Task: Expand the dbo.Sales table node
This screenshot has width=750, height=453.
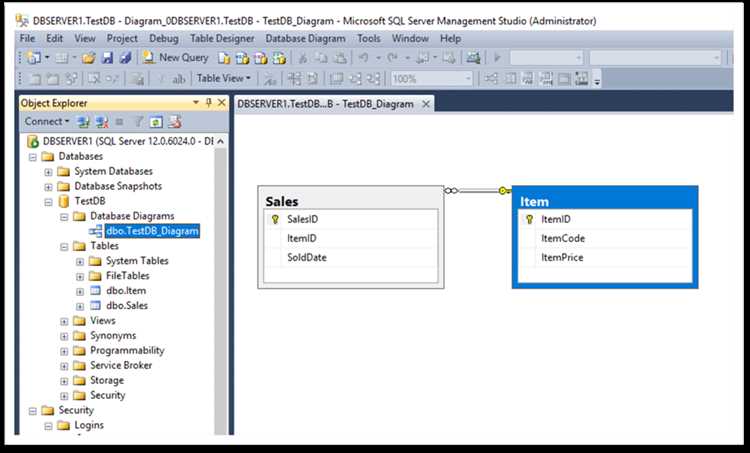Action: pyautogui.click(x=80, y=306)
